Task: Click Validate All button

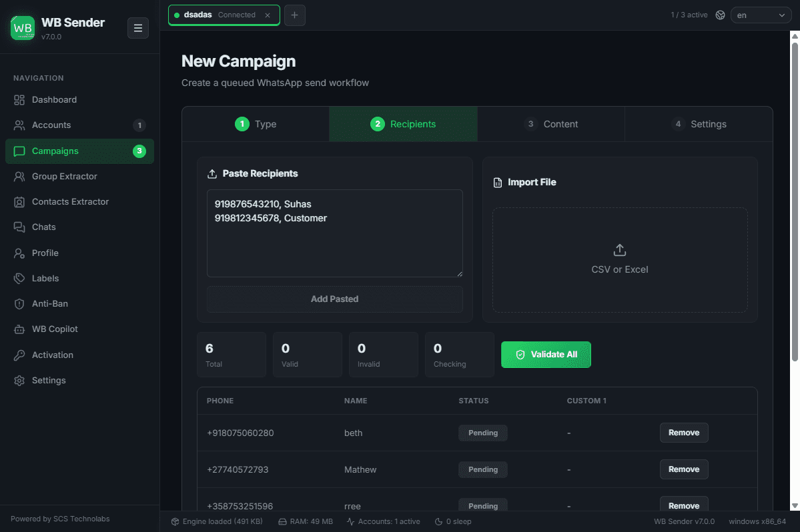Action: coord(546,355)
